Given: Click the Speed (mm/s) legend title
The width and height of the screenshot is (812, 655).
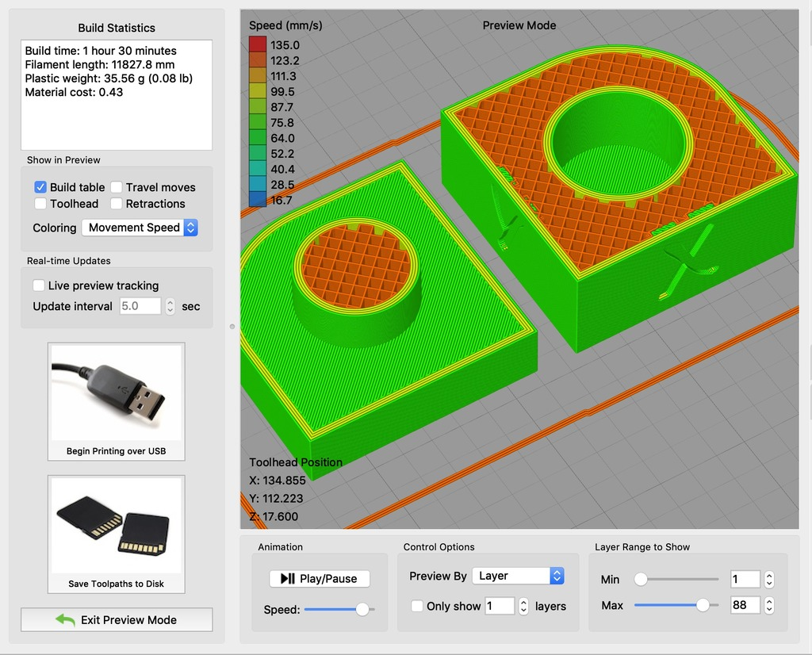Looking at the screenshot, I should (x=285, y=25).
